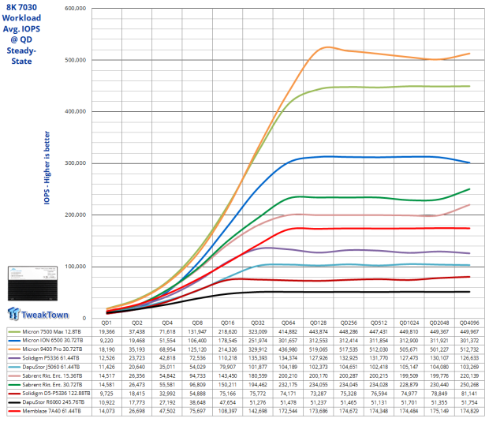This screenshot has height=448, width=489.
Task: Click the QD32 column header
Action: click(258, 323)
